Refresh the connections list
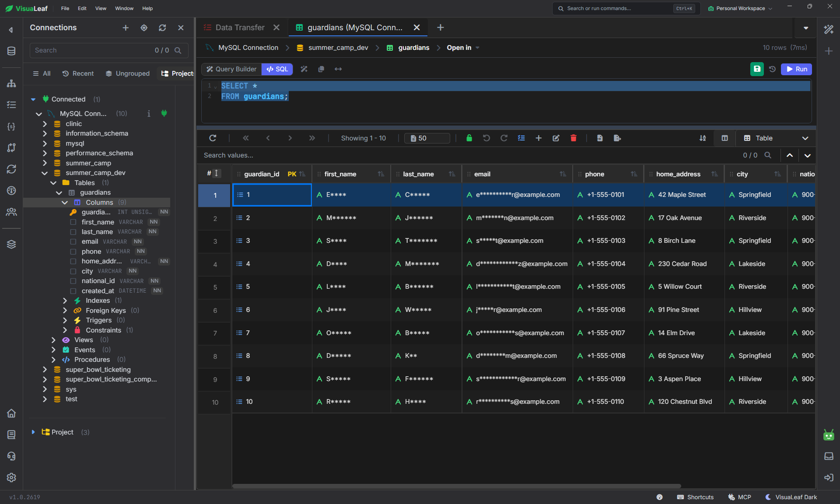Viewport: 840px width, 504px height. (162, 28)
